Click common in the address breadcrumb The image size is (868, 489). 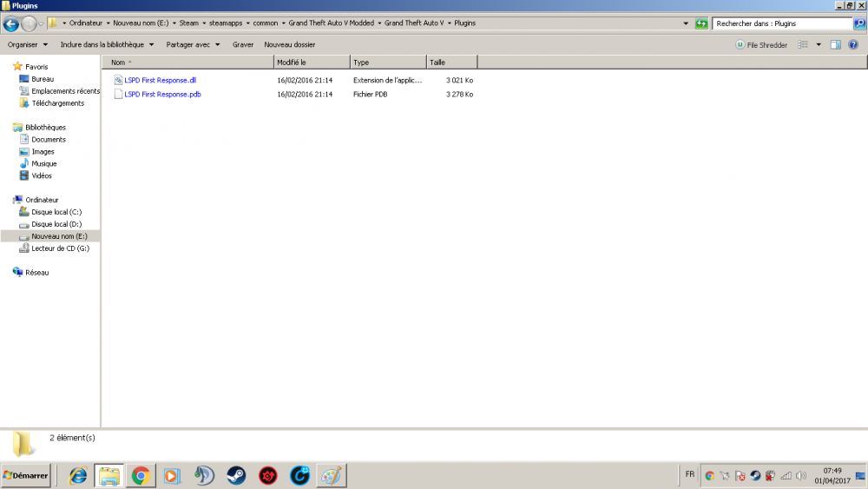click(x=265, y=23)
